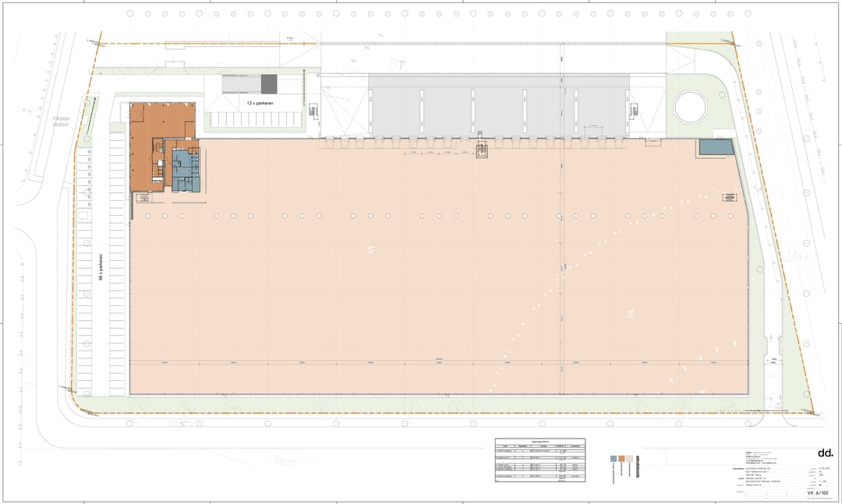Click the gray loading dock area
Image resolution: width=842 pixels, height=504 pixels.
tap(499, 105)
